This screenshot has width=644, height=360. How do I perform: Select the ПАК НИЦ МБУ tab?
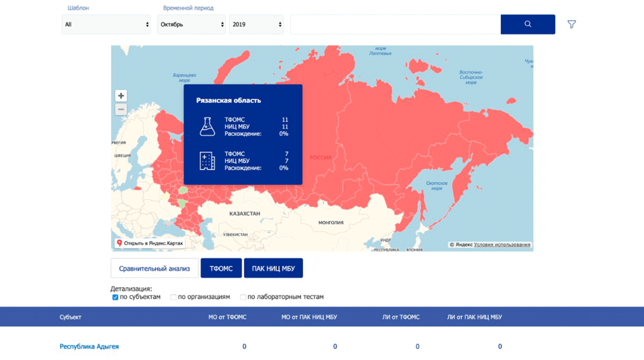pyautogui.click(x=273, y=268)
